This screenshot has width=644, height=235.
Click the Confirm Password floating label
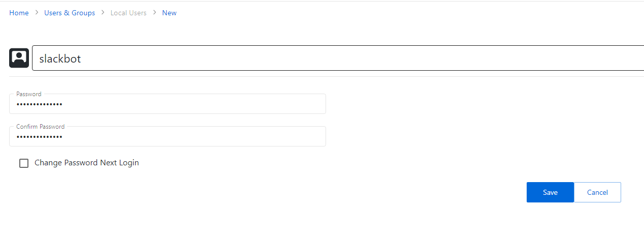[40, 127]
